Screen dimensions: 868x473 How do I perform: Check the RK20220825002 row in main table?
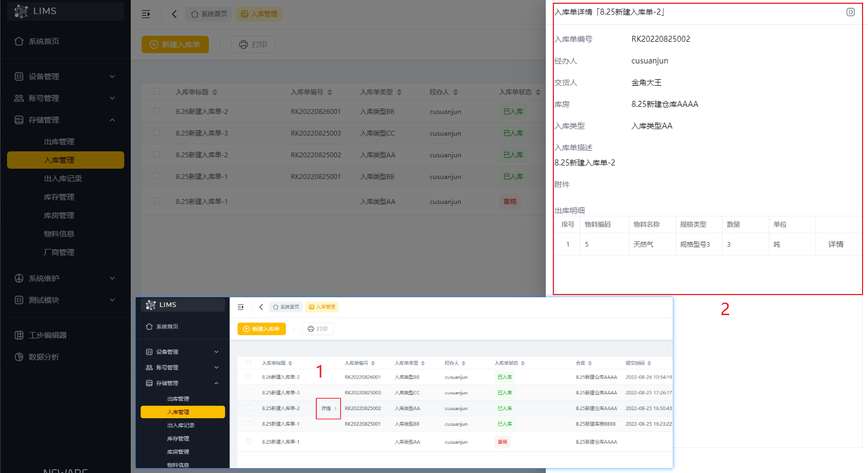157,154
